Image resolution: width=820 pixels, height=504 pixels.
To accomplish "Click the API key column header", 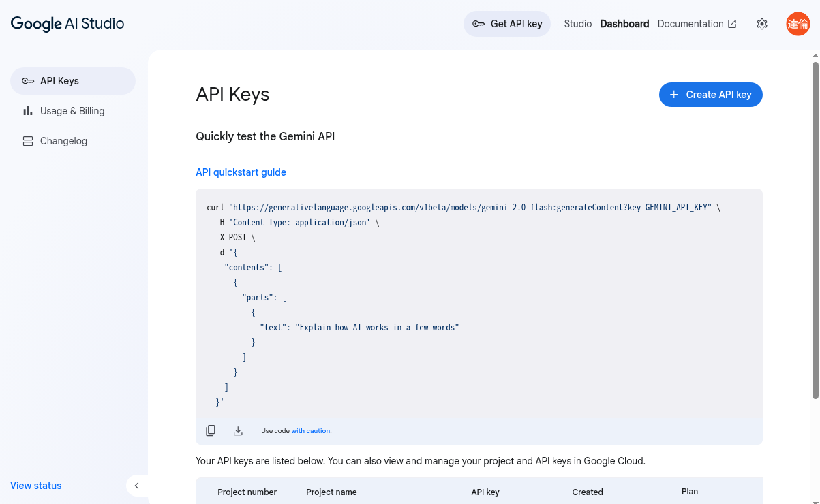I will click(x=485, y=492).
